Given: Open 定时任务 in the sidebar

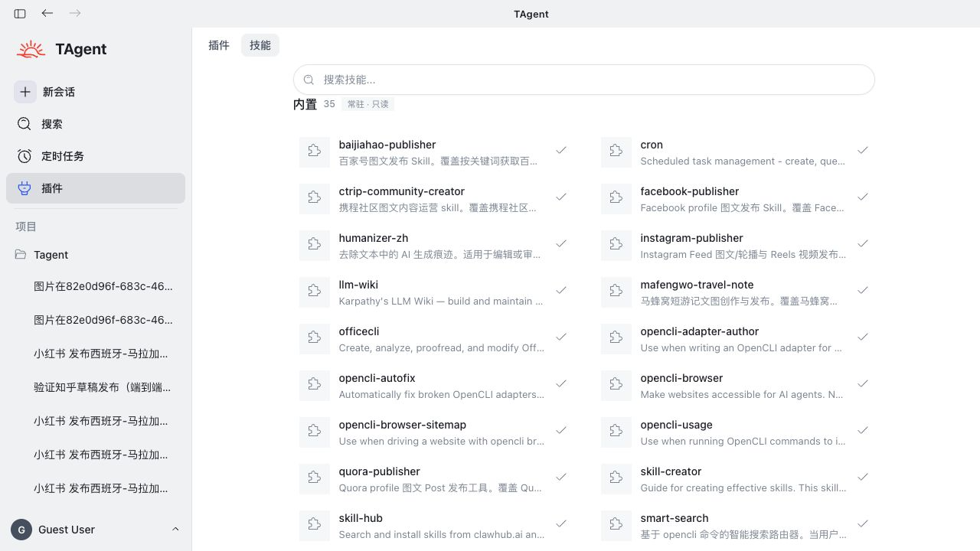Looking at the screenshot, I should (x=96, y=156).
